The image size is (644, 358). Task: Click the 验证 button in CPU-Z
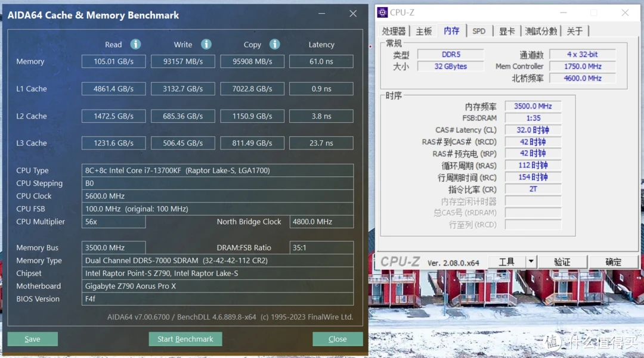click(x=562, y=262)
